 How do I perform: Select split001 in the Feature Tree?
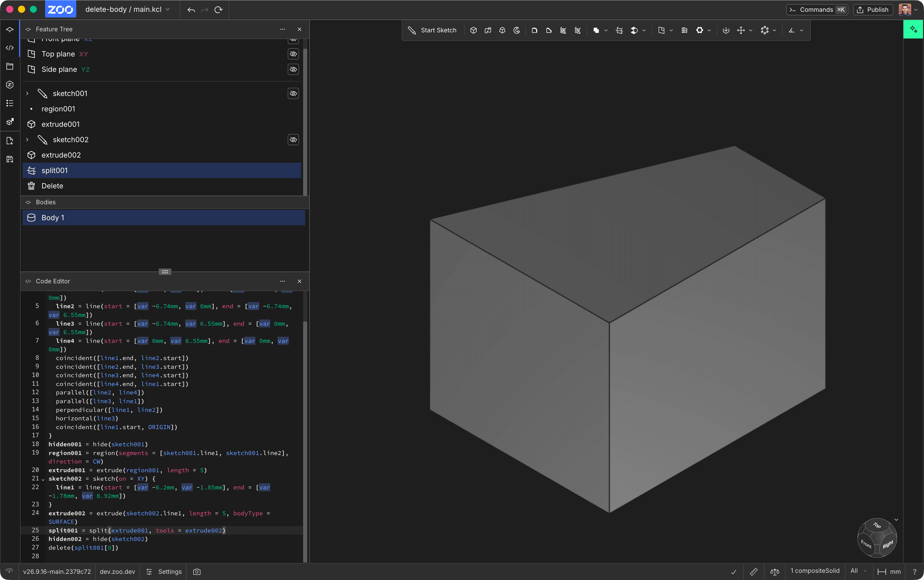tap(162, 170)
